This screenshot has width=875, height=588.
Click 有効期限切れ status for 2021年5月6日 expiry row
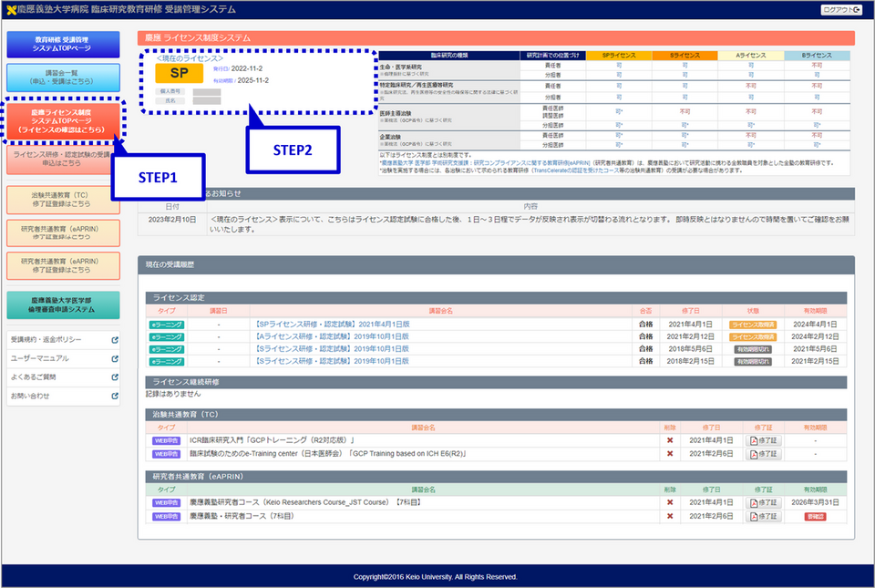(x=753, y=348)
